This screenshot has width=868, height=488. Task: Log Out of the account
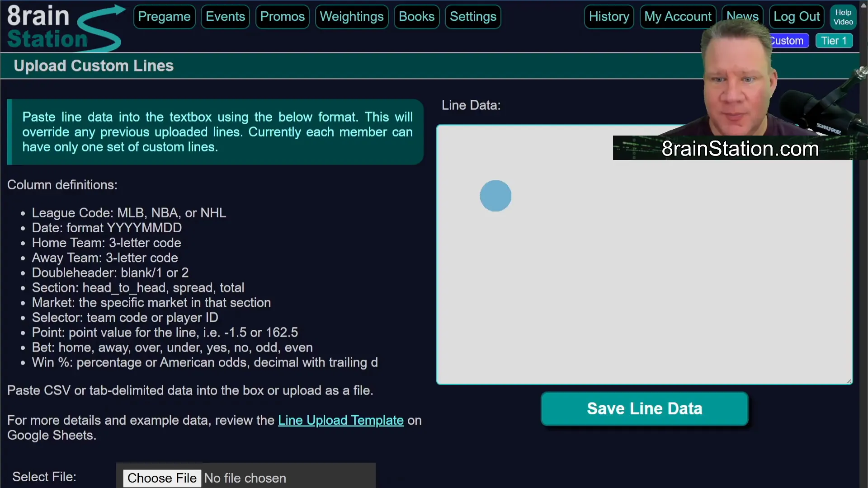point(797,17)
